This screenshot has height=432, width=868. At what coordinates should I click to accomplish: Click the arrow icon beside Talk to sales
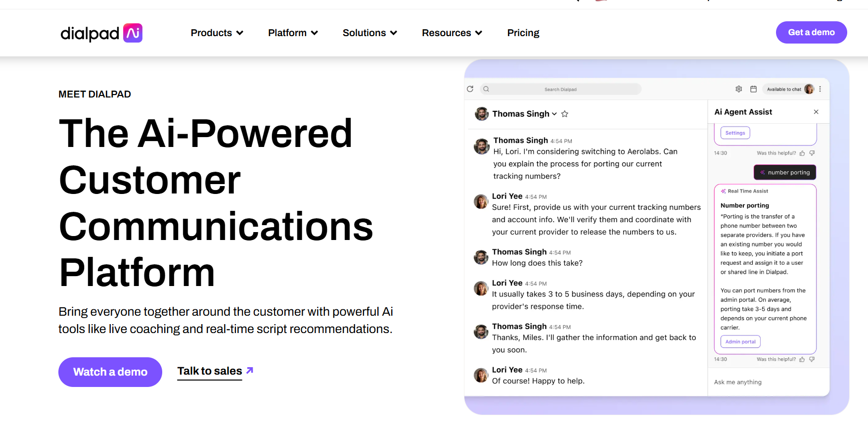click(x=250, y=370)
